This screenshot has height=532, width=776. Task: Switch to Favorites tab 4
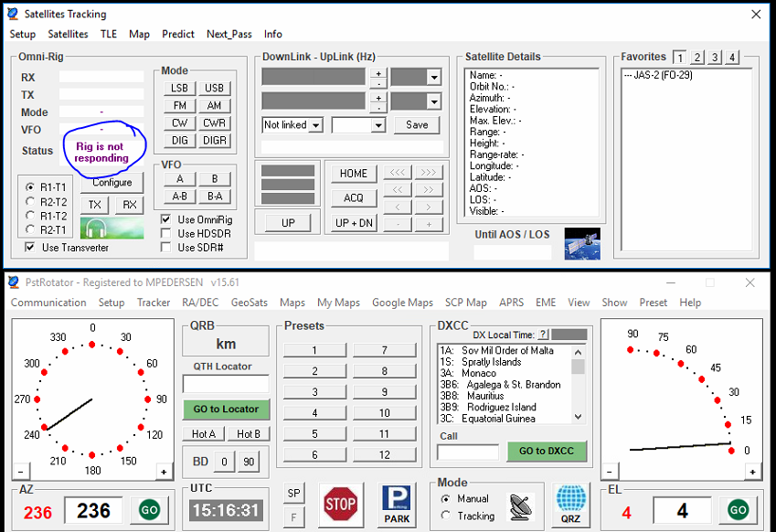tap(732, 58)
